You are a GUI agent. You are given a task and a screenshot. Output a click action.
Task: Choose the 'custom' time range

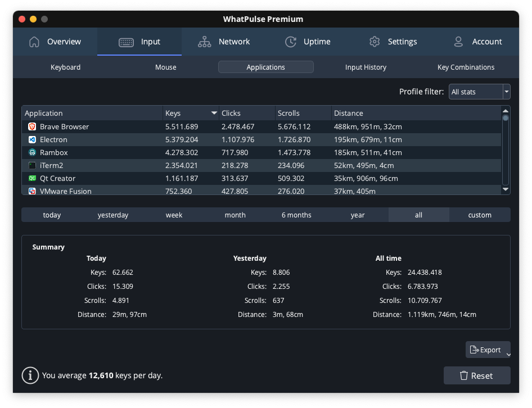(480, 215)
